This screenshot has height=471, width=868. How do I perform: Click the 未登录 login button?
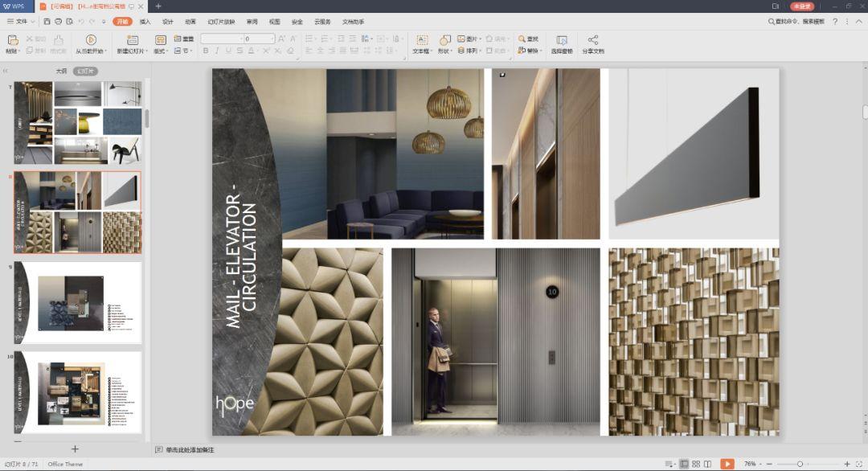[x=801, y=6]
